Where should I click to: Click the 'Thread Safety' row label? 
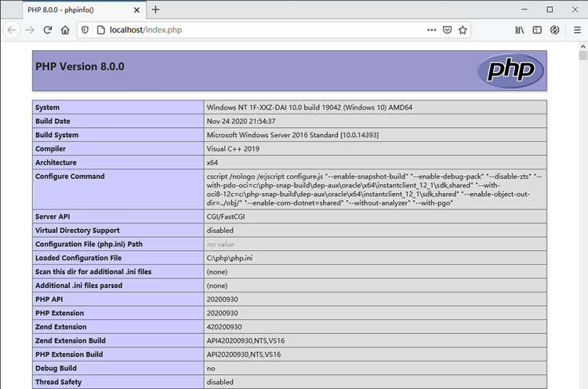(x=59, y=382)
